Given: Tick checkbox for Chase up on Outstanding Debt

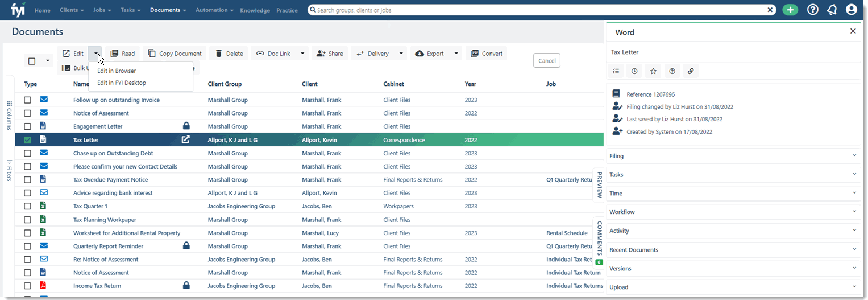Looking at the screenshot, I should (27, 153).
